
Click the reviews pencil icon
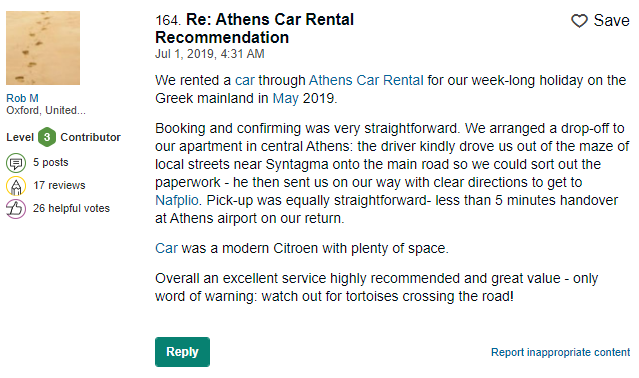click(16, 186)
